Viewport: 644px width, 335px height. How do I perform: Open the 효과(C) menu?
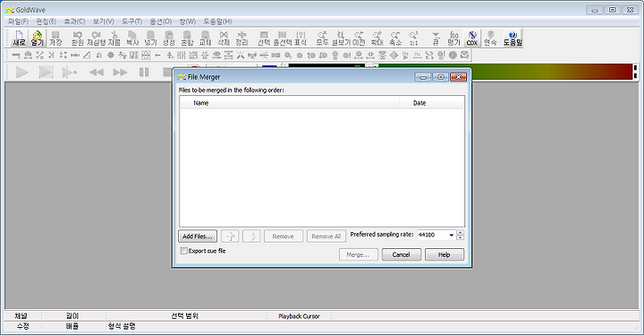(74, 21)
